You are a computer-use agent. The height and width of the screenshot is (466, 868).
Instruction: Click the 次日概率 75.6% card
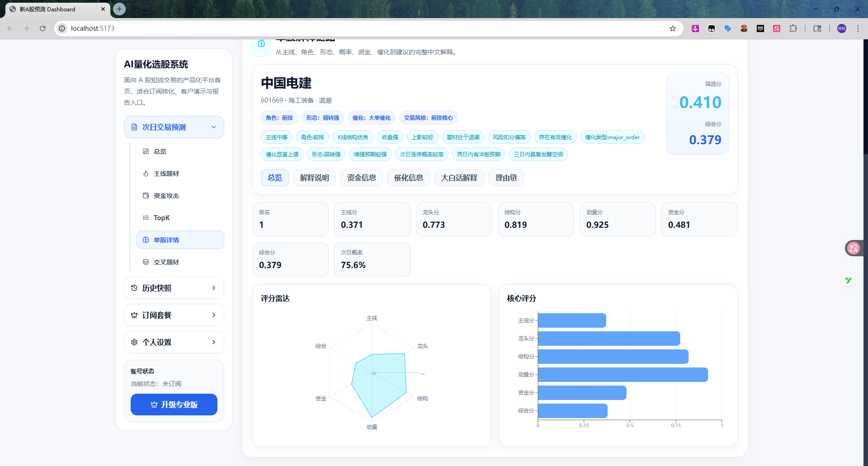[x=372, y=259]
